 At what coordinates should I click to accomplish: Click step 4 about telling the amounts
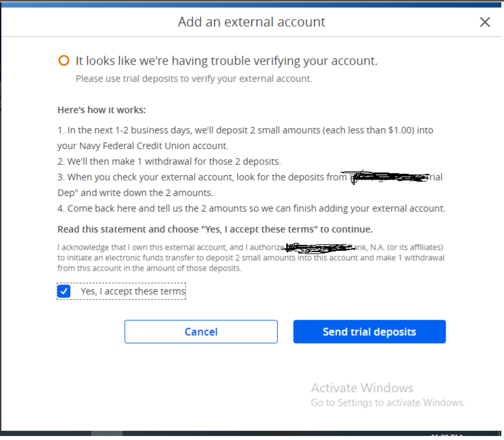[x=251, y=208]
